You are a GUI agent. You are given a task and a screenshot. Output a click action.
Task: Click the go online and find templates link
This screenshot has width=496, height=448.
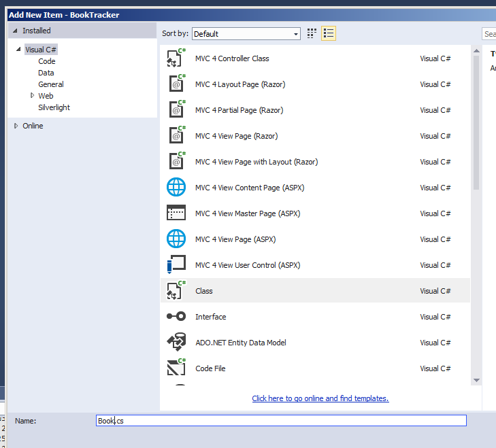point(320,398)
